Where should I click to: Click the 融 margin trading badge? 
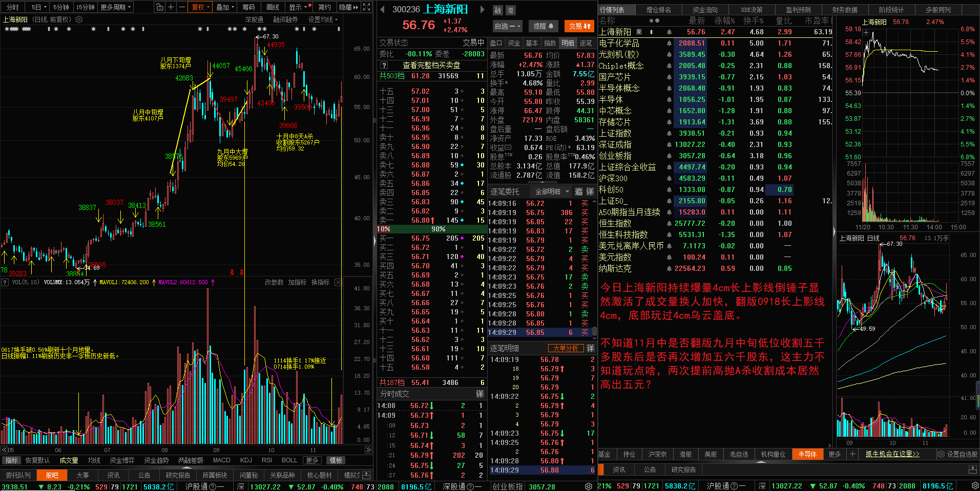coord(498,10)
